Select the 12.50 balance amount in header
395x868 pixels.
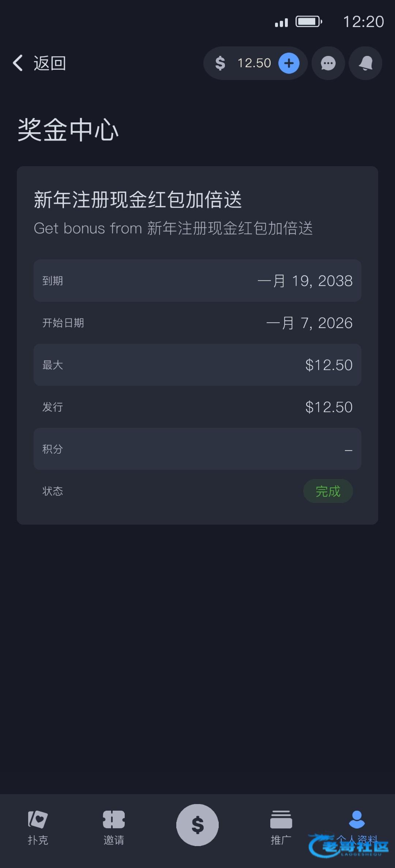[x=254, y=63]
